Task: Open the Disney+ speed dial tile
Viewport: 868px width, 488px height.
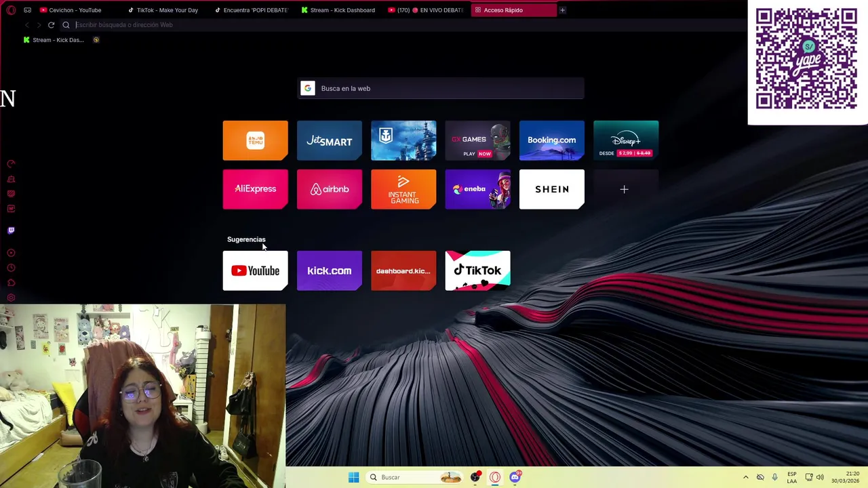Action: tap(626, 140)
